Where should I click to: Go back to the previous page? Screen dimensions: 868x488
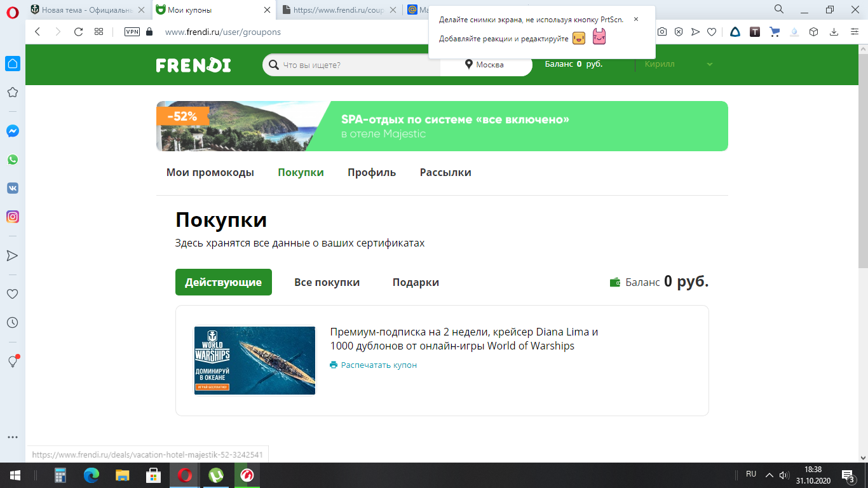tap(37, 32)
